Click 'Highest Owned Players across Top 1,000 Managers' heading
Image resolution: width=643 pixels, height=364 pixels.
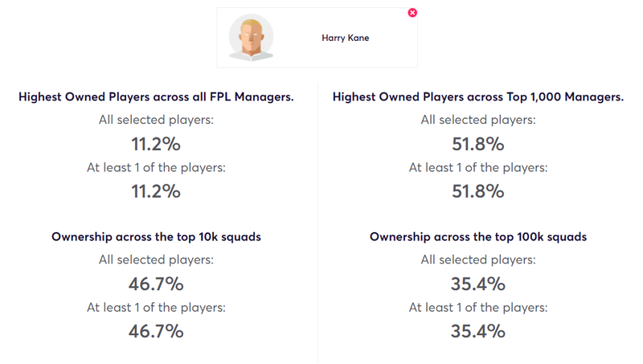pyautogui.click(x=478, y=96)
